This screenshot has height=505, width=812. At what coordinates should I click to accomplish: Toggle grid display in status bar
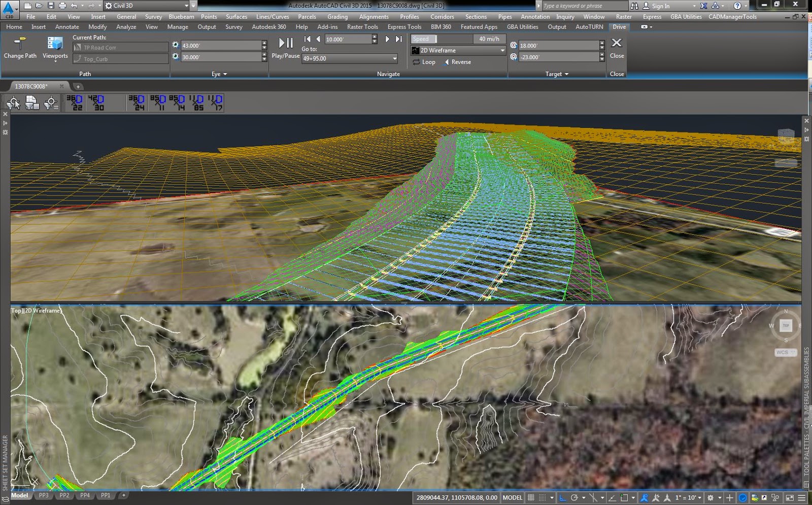coord(531,497)
